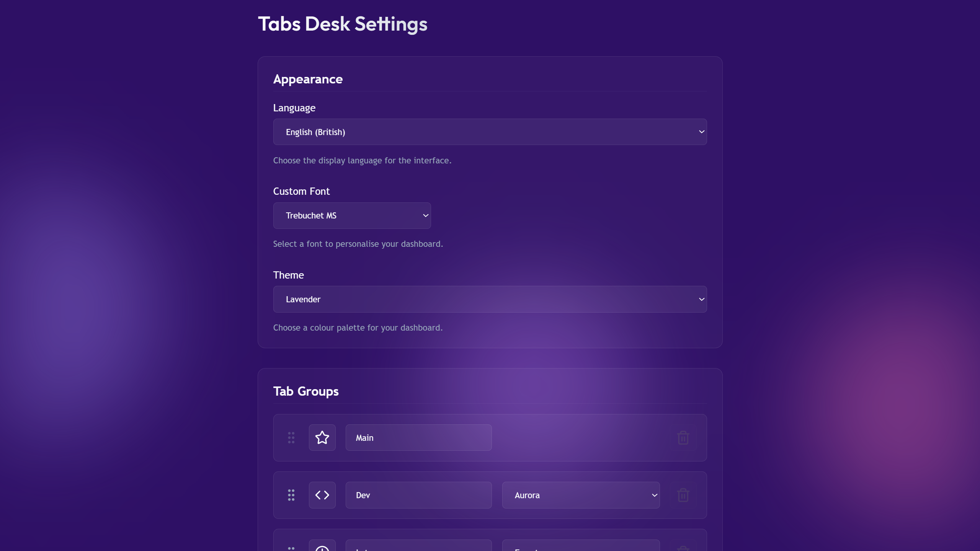Screen dimensions: 980x551
Task: Open the Language dropdown
Action: click(490, 131)
